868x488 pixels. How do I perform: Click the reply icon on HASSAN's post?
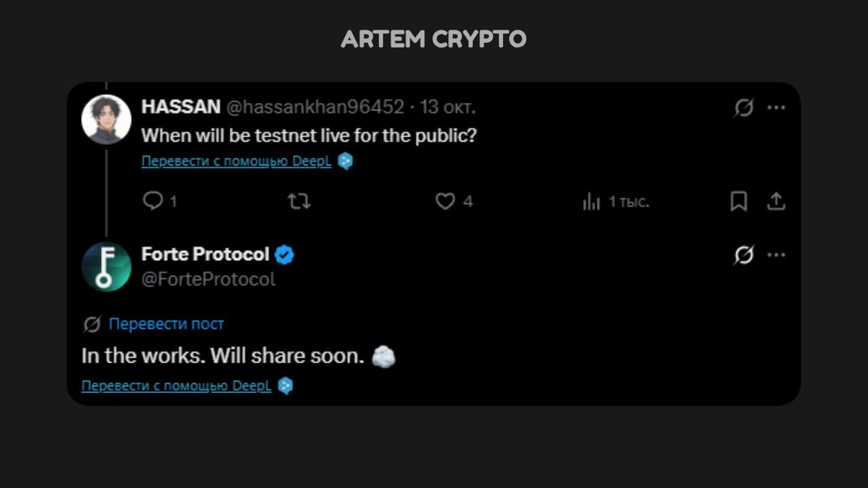(154, 201)
